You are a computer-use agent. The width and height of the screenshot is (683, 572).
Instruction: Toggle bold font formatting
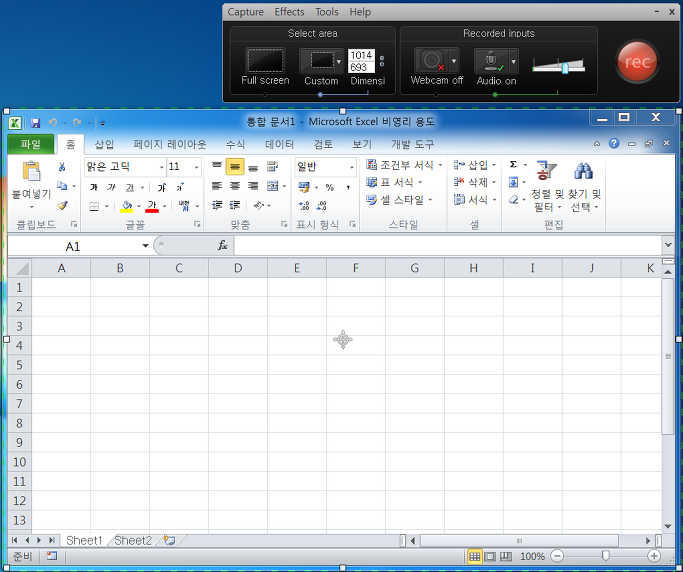94,188
